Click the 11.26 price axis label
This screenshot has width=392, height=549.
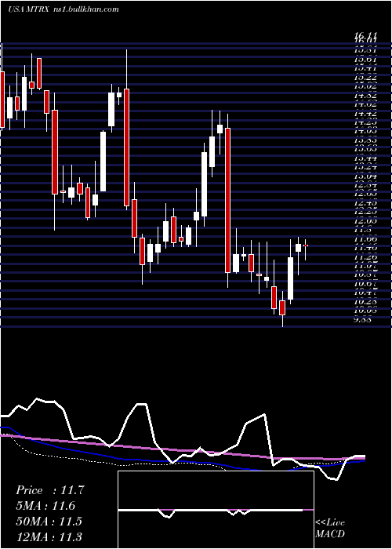(x=365, y=257)
